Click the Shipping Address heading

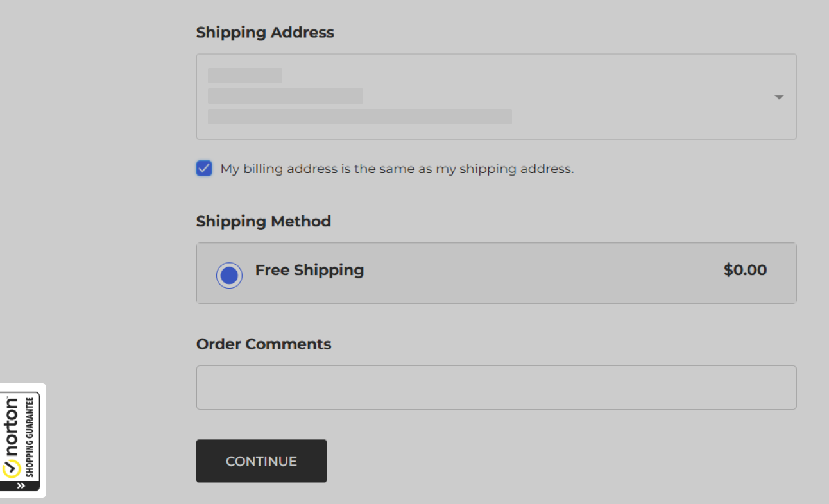265,32
